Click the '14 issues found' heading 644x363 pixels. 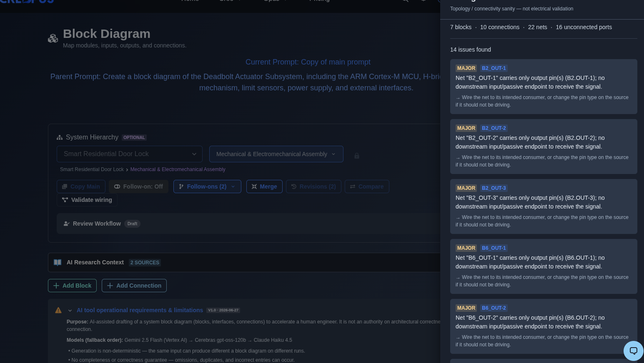[x=471, y=50]
